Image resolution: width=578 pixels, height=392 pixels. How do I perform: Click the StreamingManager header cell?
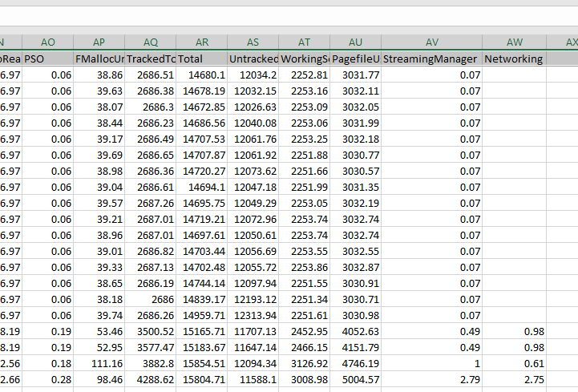(431, 59)
